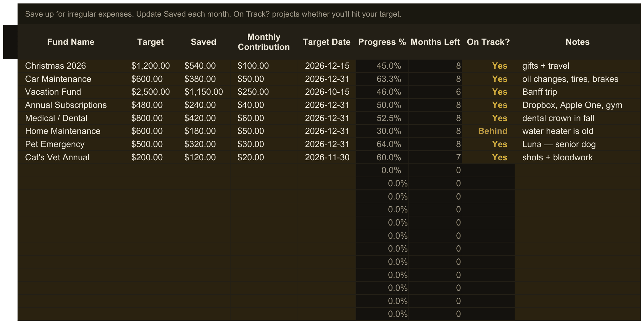
Task: Click months left value for Vacation Fund
Action: pyautogui.click(x=435, y=92)
